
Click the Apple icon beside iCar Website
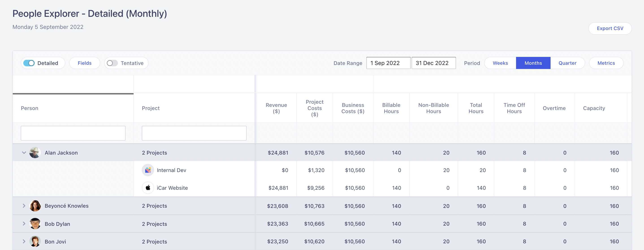(148, 188)
